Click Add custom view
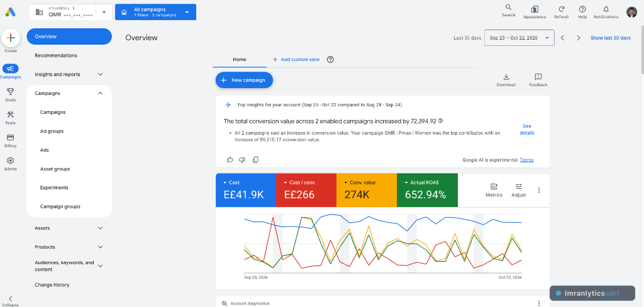The image size is (644, 307). click(x=296, y=60)
